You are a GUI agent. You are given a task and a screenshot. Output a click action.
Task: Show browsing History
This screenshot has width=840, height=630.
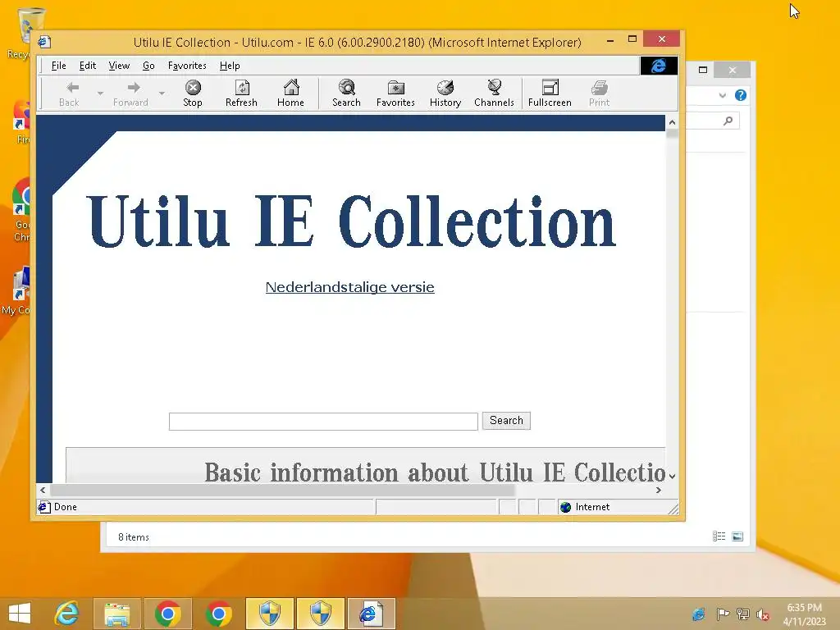pyautogui.click(x=445, y=94)
